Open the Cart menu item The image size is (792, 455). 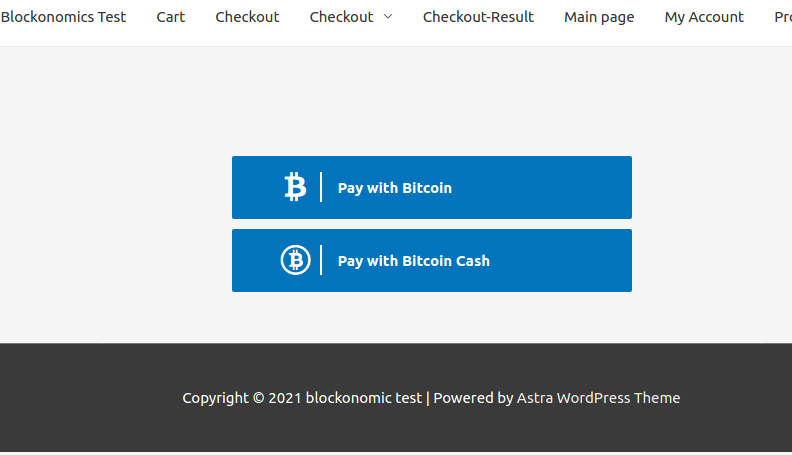(171, 17)
